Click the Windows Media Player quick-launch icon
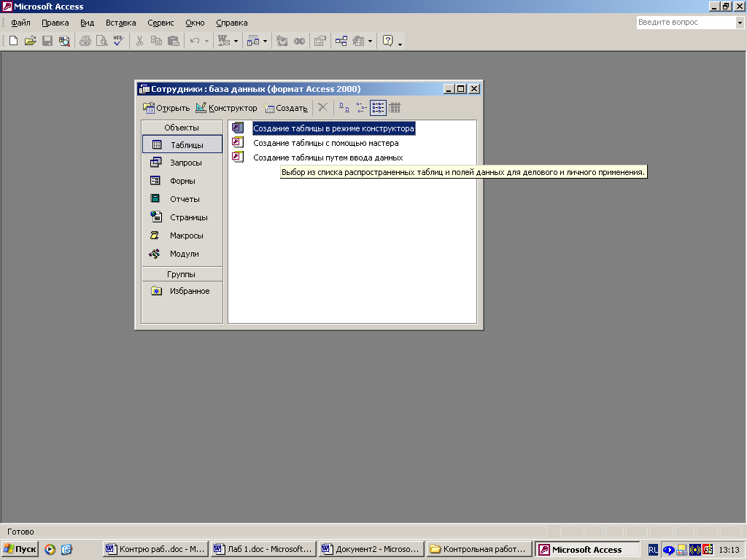Screen dimensions: 747x560 point(50,550)
